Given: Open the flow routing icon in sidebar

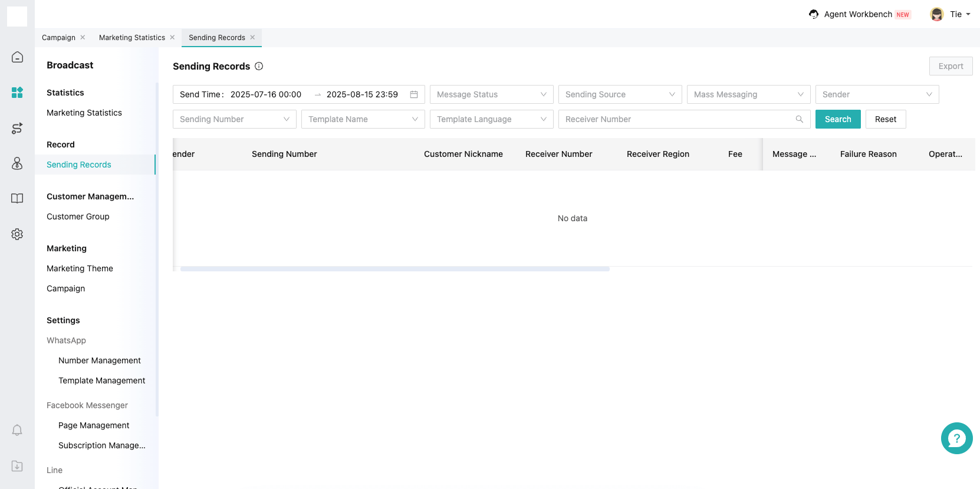Looking at the screenshot, I should pyautogui.click(x=17, y=128).
